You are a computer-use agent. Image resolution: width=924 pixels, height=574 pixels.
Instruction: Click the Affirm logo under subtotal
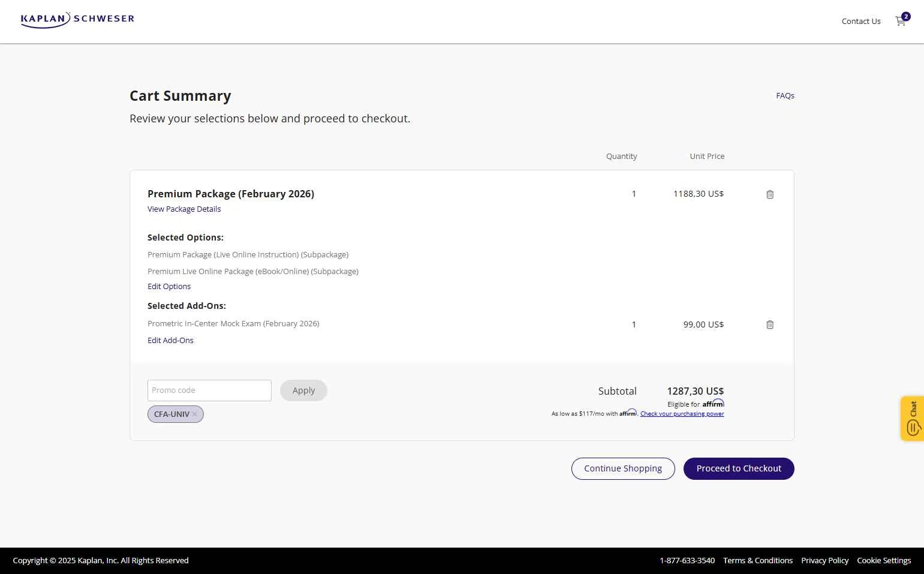coord(713,403)
